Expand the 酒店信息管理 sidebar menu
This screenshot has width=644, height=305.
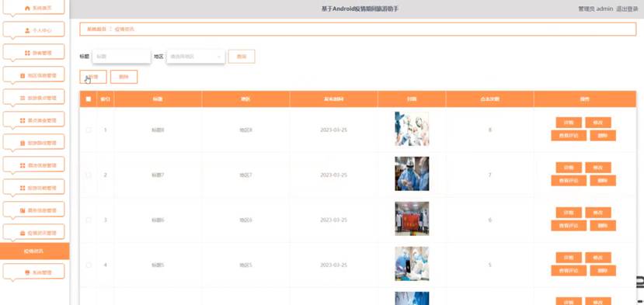[33, 165]
